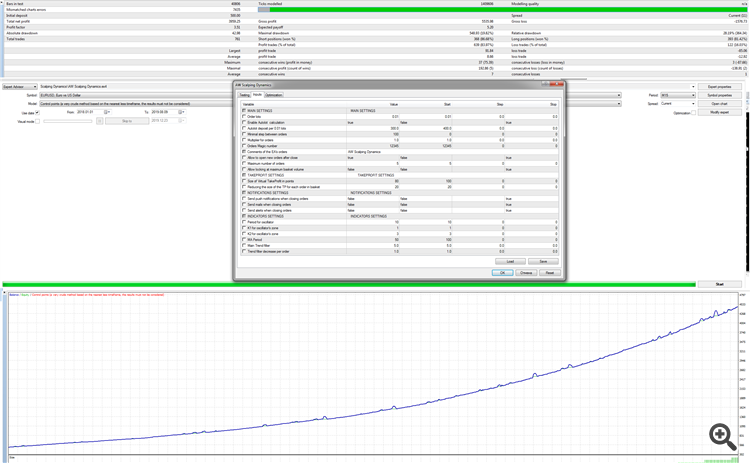Viewport: 750px width, 463px height.
Task: Click the cancel button next to OK
Action: point(526,273)
